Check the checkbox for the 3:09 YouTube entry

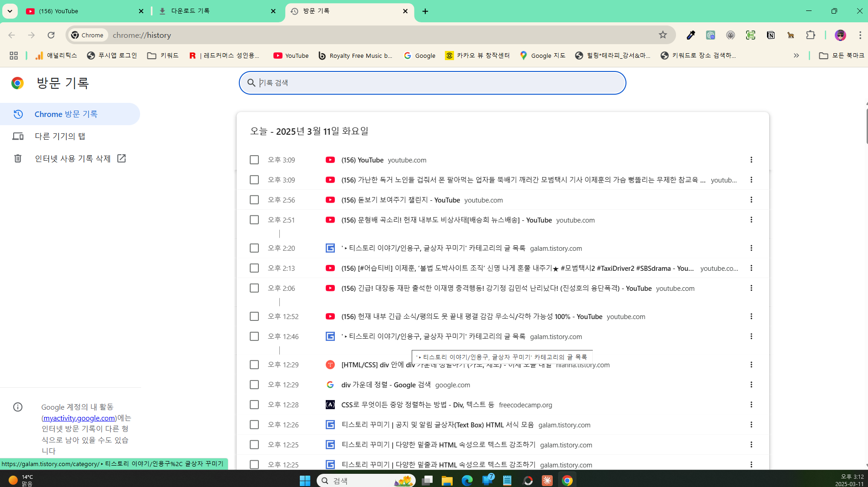point(254,160)
